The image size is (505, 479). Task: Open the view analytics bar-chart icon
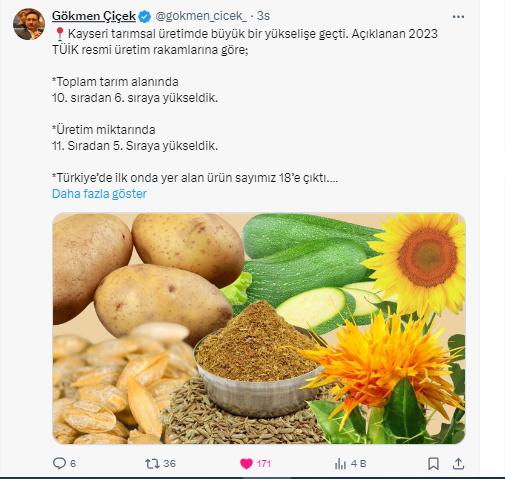click(340, 464)
